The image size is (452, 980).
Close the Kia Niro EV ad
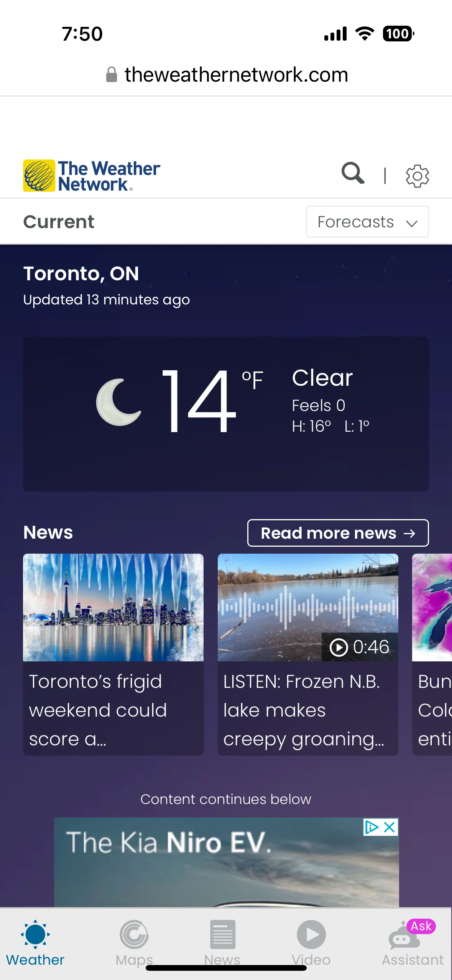390,827
